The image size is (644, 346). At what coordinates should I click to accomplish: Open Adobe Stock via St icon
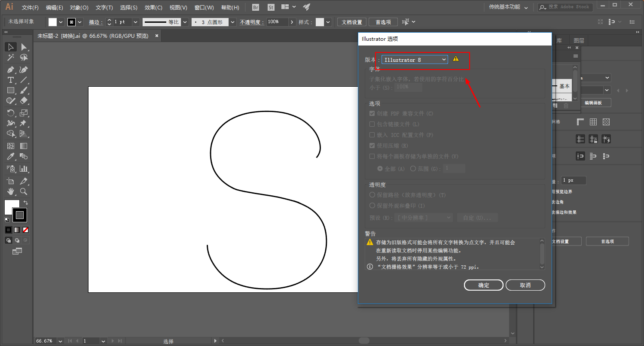pyautogui.click(x=271, y=7)
